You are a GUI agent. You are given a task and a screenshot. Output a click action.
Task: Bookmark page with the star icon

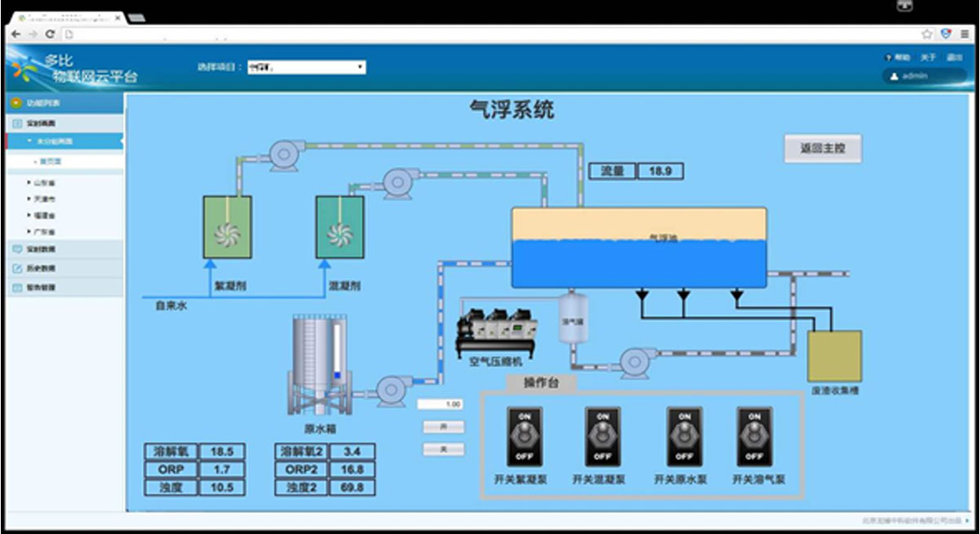(927, 34)
